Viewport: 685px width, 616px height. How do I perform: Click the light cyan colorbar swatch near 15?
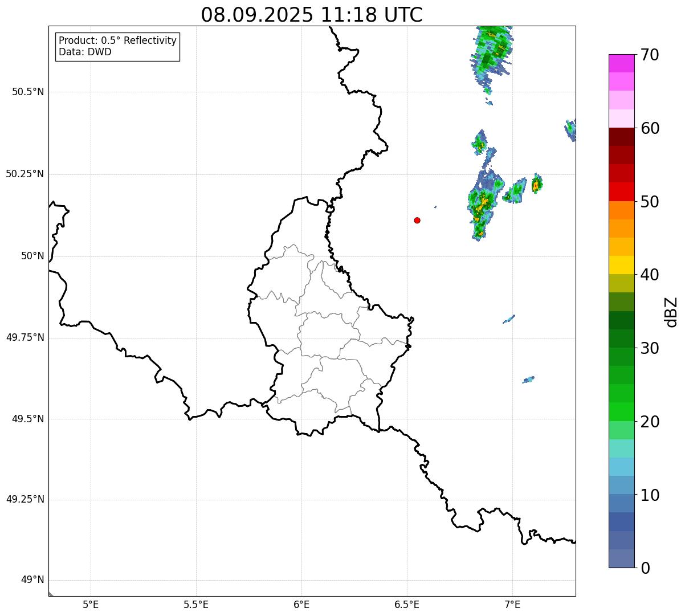point(621,448)
